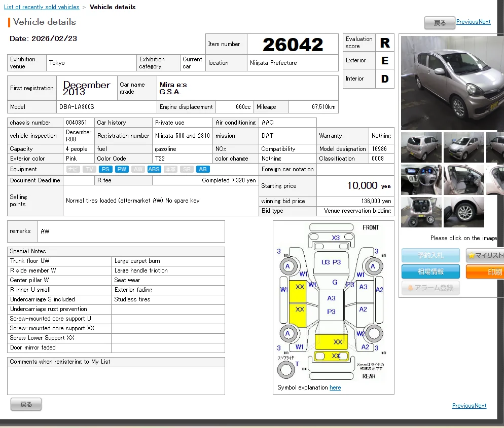This screenshot has height=428, width=504.
Task: Select the 'Trunk floor UW' special note
Action: click(x=29, y=261)
